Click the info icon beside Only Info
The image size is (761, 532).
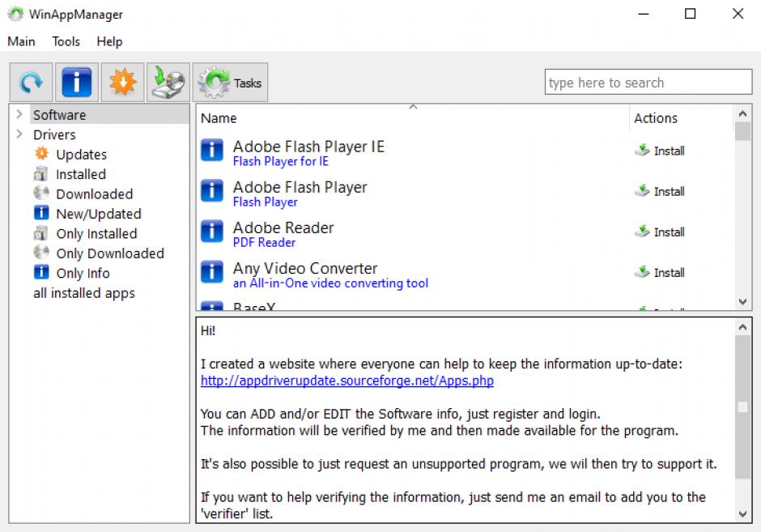[41, 272]
